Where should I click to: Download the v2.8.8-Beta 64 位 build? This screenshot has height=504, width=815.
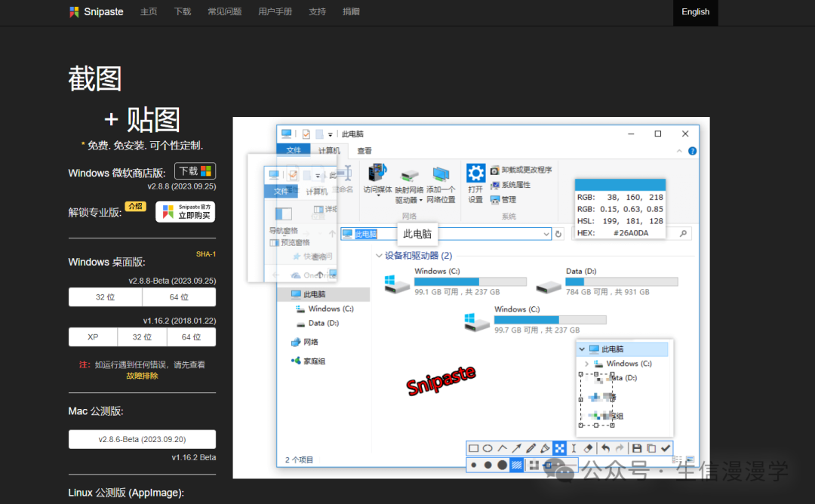tap(179, 297)
